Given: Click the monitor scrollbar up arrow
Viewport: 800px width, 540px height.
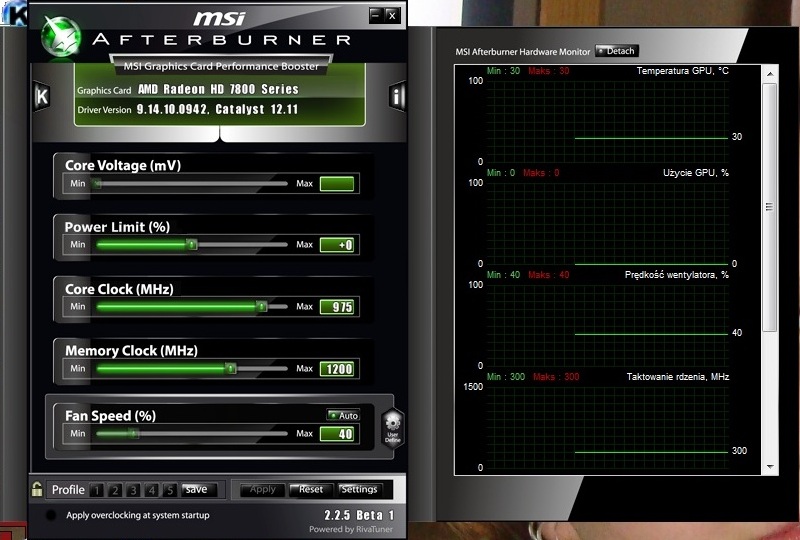Looking at the screenshot, I should coord(770,74).
